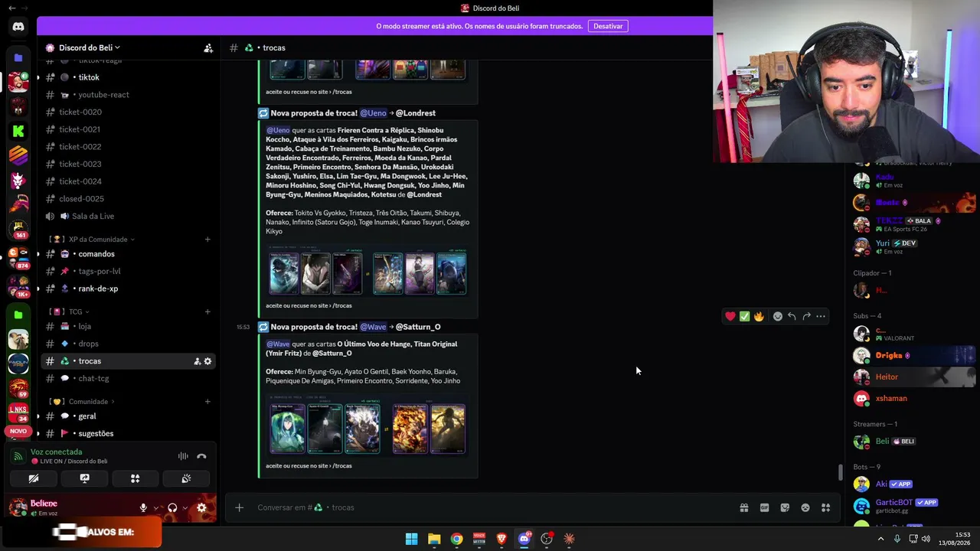980x551 pixels.
Task: Focus the message input for trocas
Action: [x=490, y=507]
